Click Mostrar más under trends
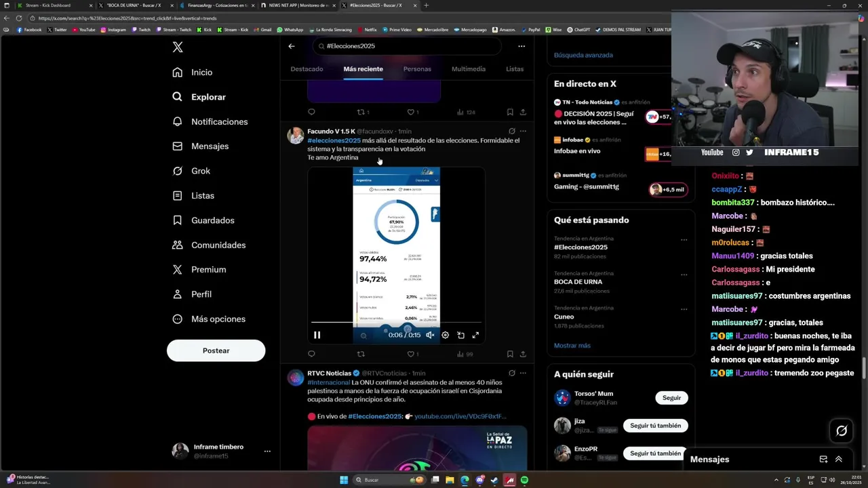This screenshot has width=868, height=488. tap(572, 346)
